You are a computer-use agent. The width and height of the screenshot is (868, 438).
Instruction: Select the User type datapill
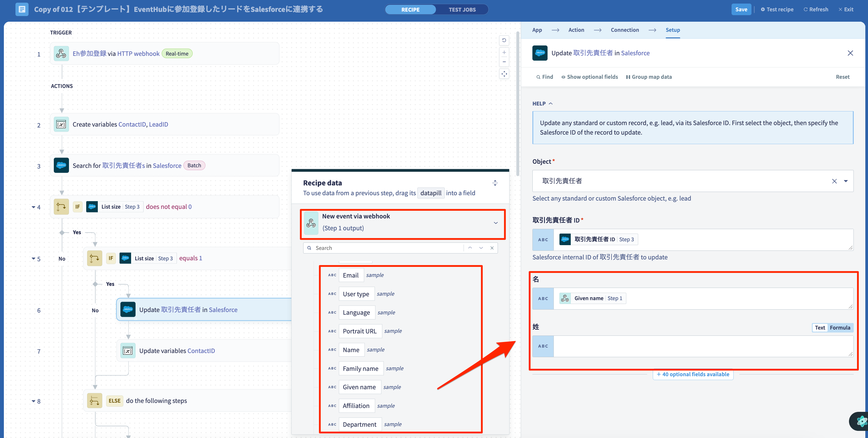(x=356, y=294)
